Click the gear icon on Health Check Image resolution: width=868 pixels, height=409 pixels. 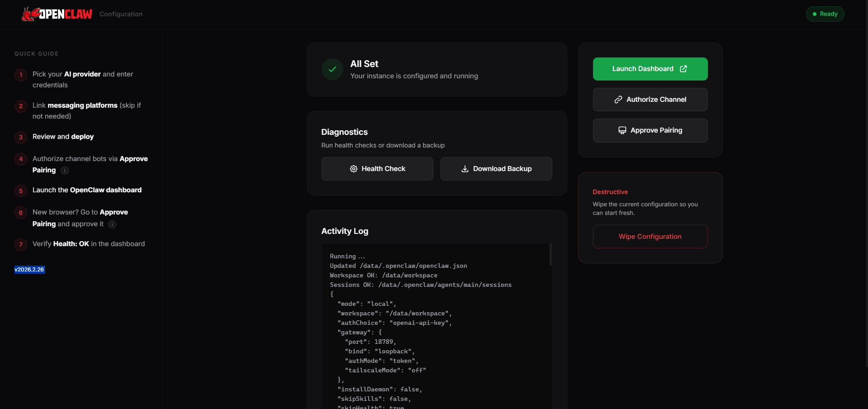click(354, 168)
